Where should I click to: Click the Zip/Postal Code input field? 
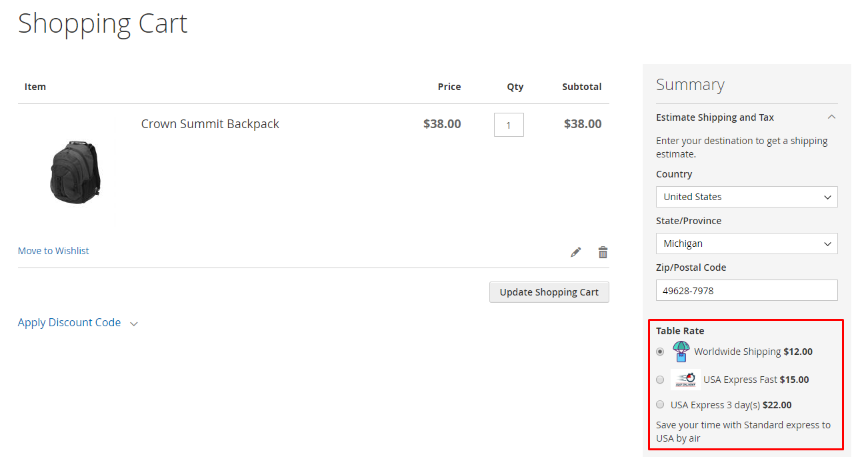(x=747, y=290)
